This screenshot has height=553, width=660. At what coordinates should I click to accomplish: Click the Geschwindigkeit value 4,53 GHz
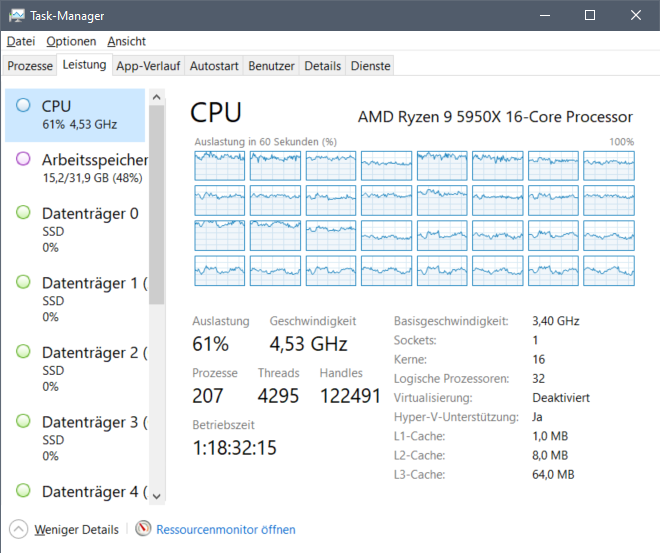(309, 344)
